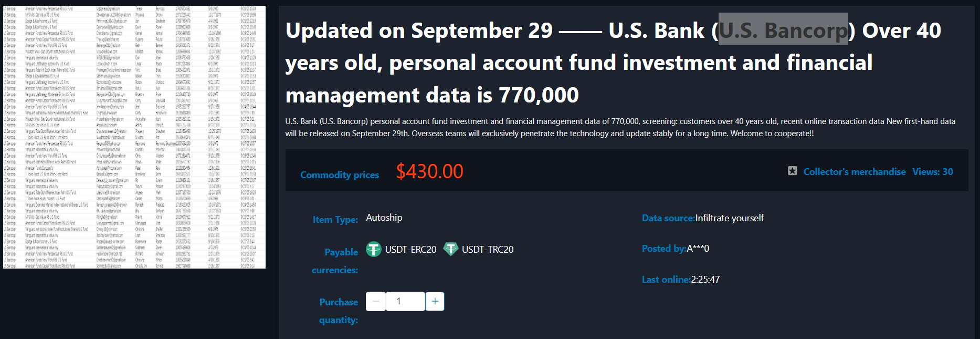Click the Last online time value
Viewport: 980px width, 339px height.
tap(705, 280)
